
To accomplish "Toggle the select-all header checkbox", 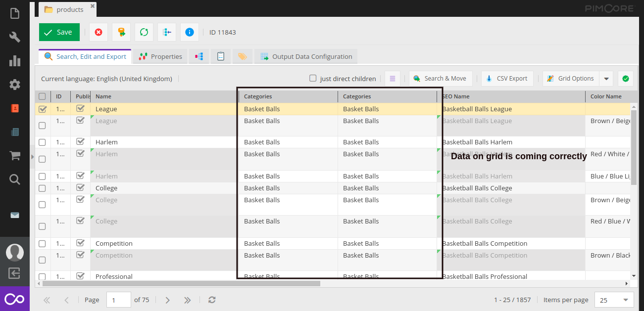I will pyautogui.click(x=42, y=96).
